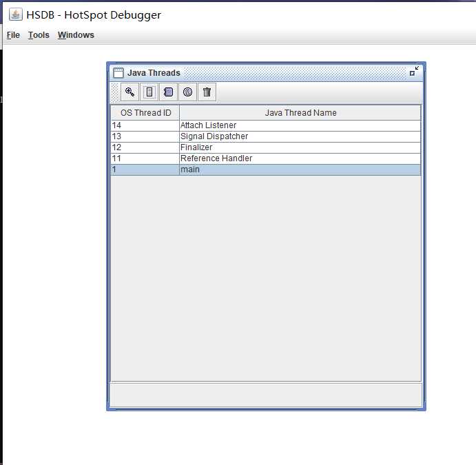Click the Java Thread Name column header
The image size is (476, 465).
(300, 113)
